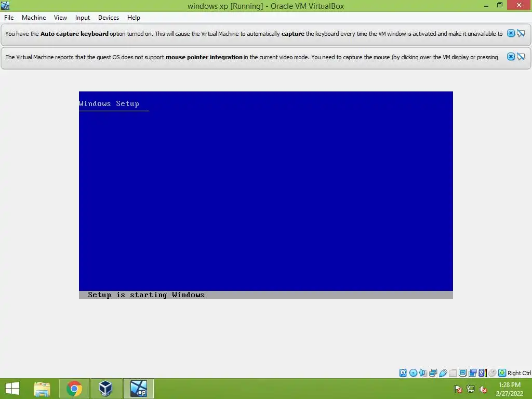
Task: Open the Machine menu
Action: coord(34,18)
